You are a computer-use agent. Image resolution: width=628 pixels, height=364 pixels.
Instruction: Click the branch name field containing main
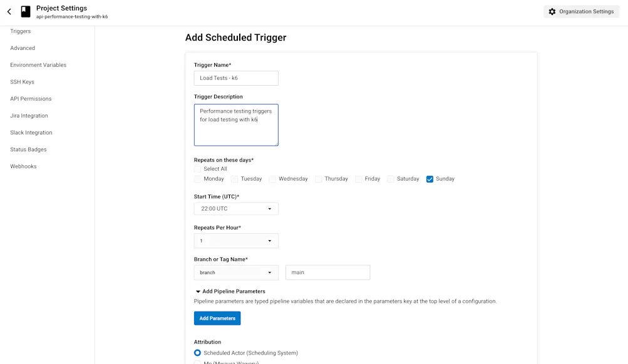(x=327, y=272)
